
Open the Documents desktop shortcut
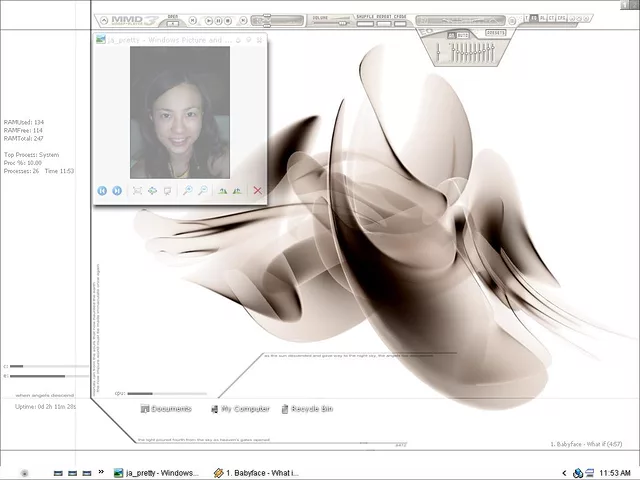[x=165, y=409]
